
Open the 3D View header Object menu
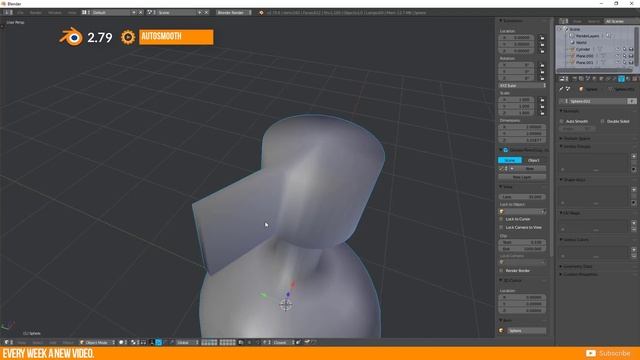[x=68, y=342]
